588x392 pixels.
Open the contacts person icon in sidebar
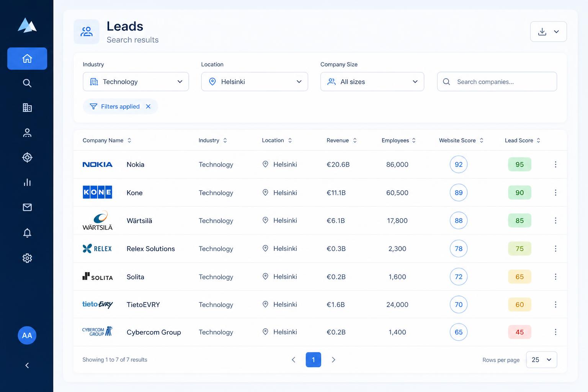click(27, 132)
